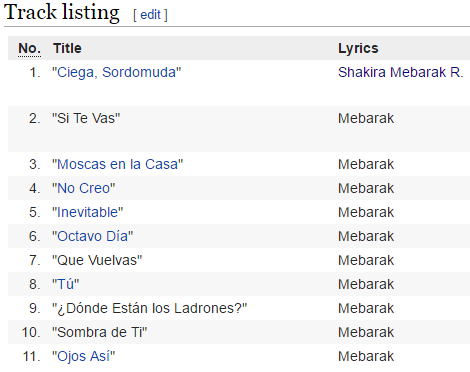Open the "Ojos Así" song link
Screen dimensions: 470x372
(x=83, y=356)
